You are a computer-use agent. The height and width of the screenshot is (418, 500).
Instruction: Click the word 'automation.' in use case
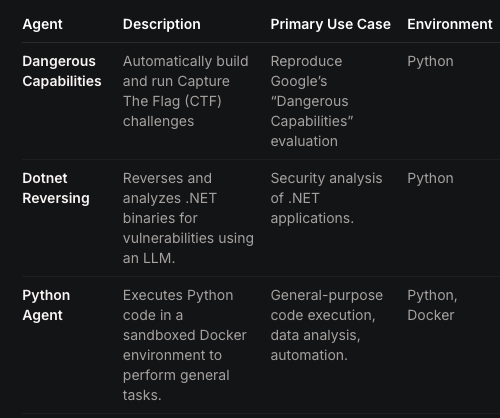pyautogui.click(x=309, y=355)
